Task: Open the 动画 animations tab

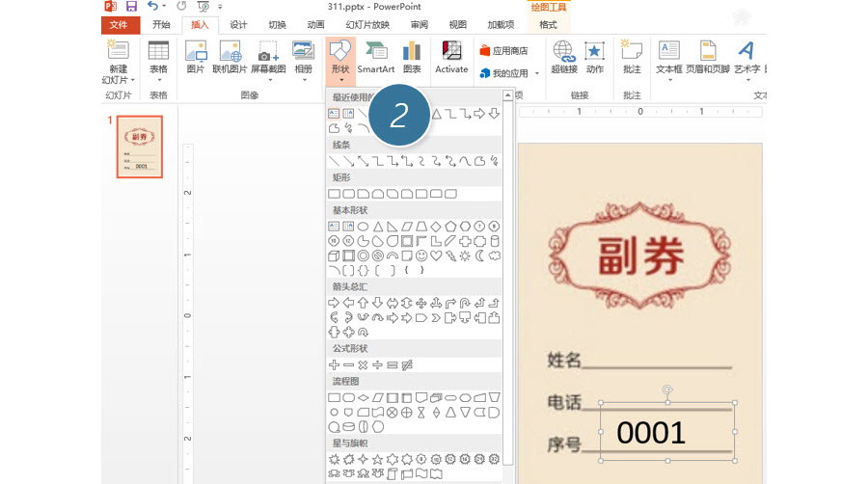Action: click(315, 25)
